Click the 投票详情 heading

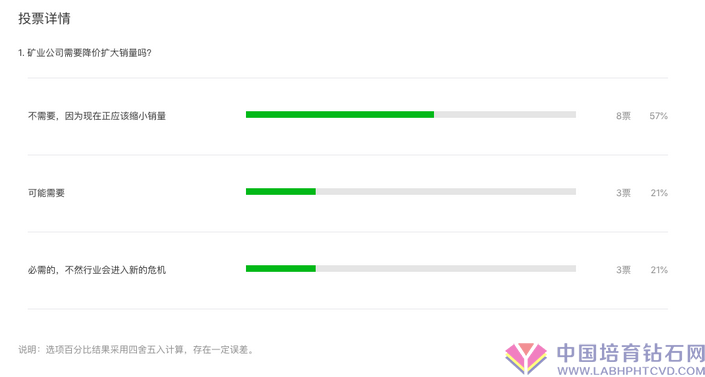(44, 19)
